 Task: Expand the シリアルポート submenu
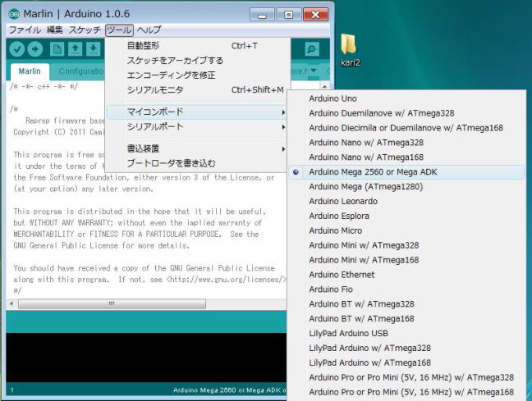(198, 127)
